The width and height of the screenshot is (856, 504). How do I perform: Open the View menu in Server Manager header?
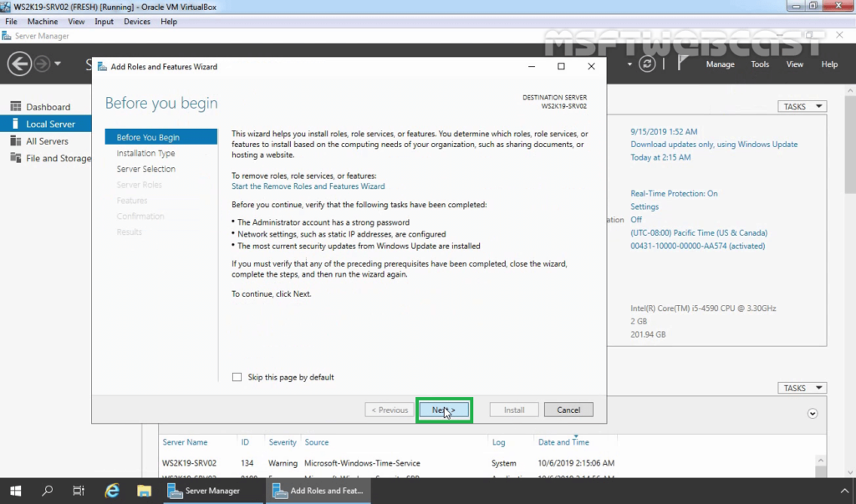tap(794, 64)
